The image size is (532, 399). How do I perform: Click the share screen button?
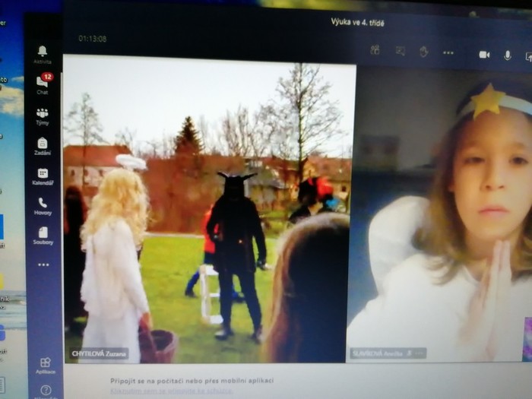tap(527, 55)
